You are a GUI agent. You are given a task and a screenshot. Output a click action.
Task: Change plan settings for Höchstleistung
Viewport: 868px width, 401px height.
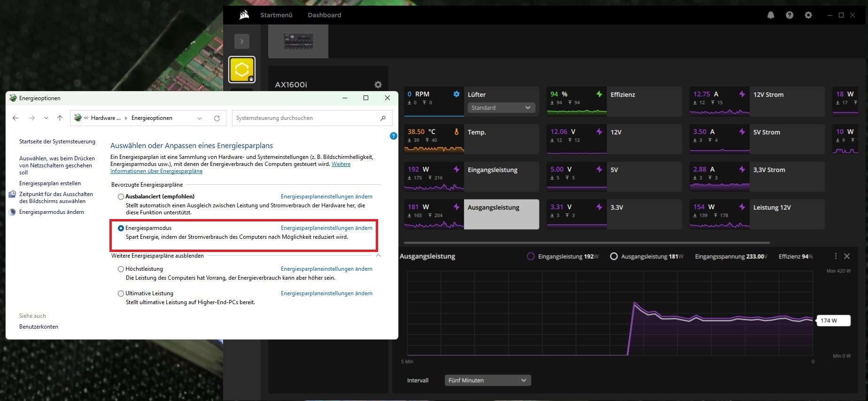pos(326,269)
